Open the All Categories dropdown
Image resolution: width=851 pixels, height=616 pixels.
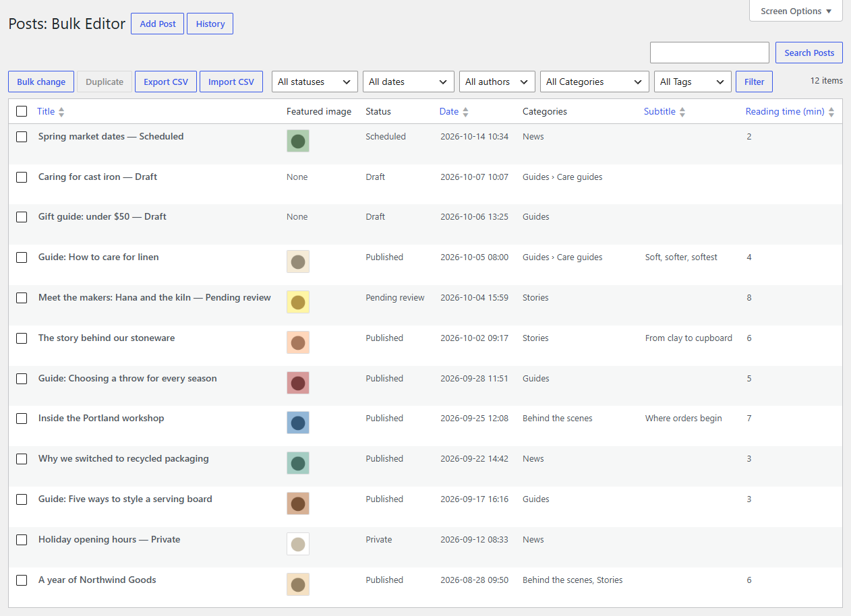tap(595, 82)
